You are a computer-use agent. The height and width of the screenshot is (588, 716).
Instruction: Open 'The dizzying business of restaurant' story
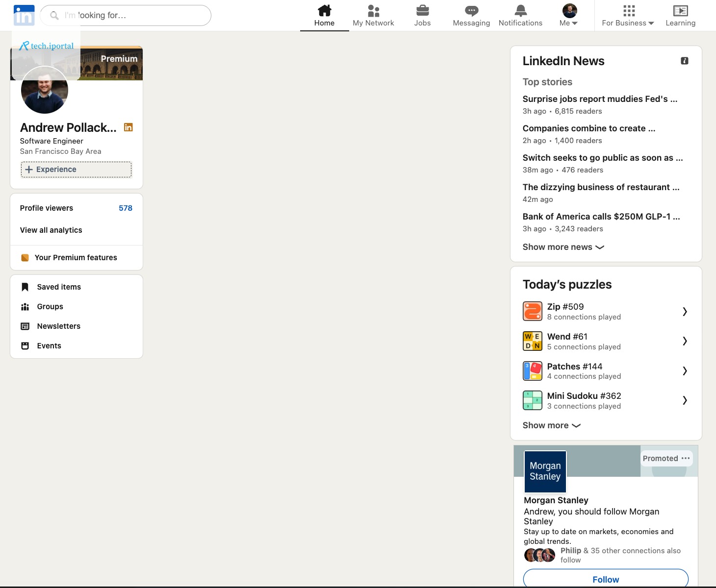(601, 187)
